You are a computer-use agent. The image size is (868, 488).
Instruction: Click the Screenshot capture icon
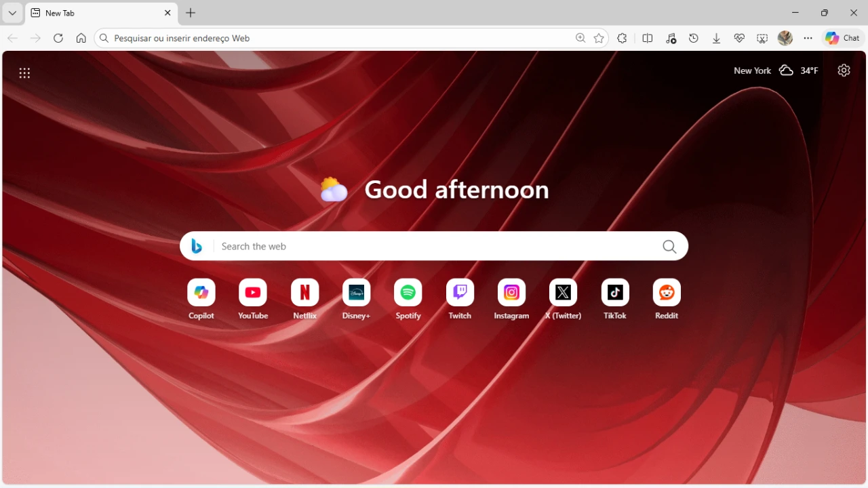(x=762, y=39)
